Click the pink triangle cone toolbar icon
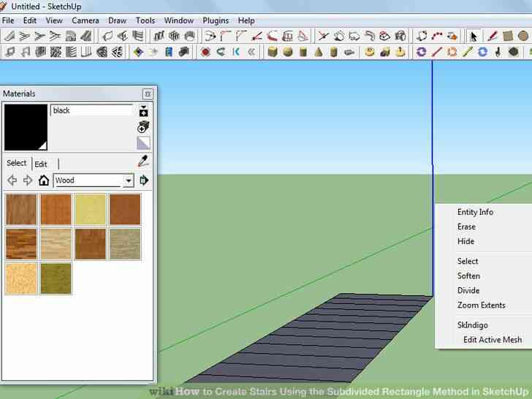Image resolution: width=532 pixels, height=399 pixels. point(303,36)
